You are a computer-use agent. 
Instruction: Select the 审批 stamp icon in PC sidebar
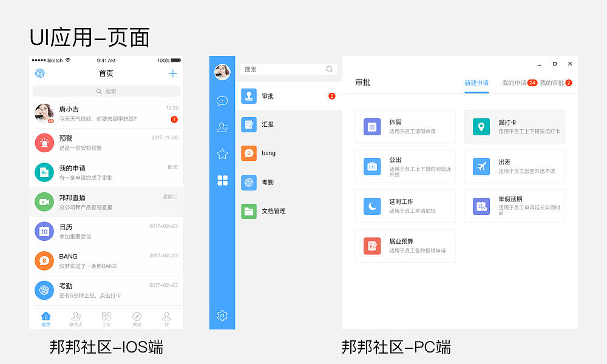[249, 96]
